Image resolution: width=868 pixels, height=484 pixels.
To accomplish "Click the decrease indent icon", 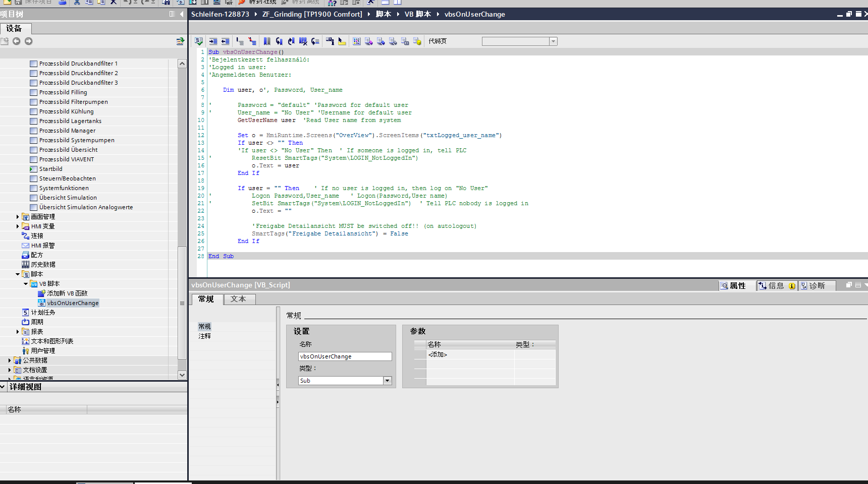I will point(226,41).
